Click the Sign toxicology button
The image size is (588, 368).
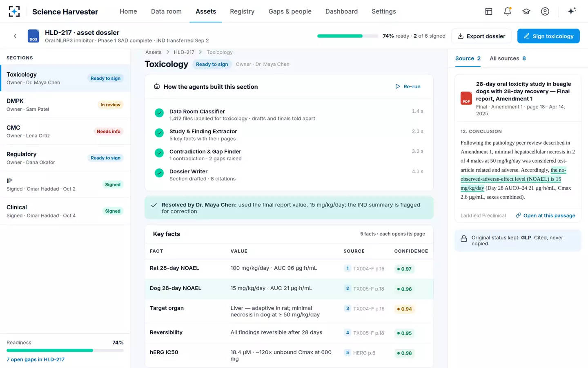tap(548, 36)
